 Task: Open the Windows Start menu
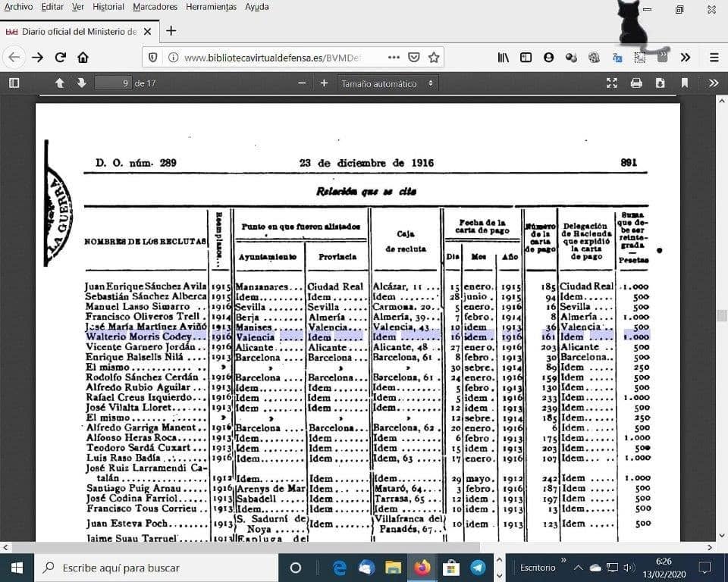[17, 568]
